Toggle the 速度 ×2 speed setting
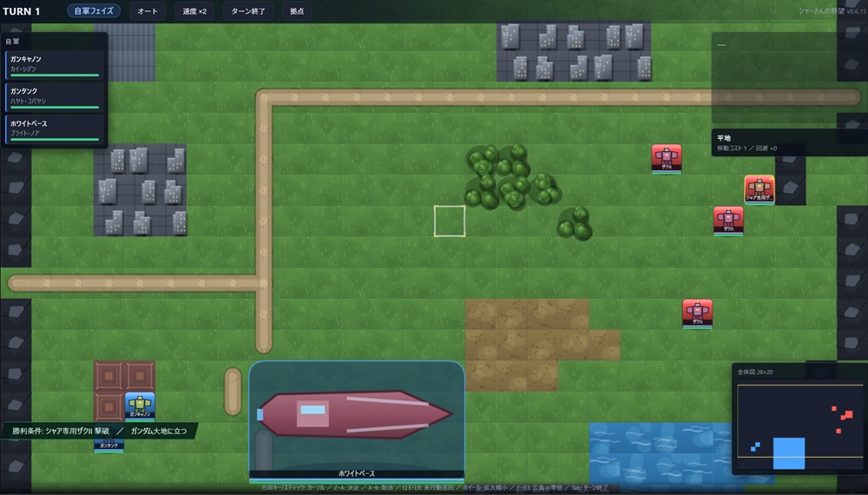This screenshot has height=495, width=868. [194, 11]
